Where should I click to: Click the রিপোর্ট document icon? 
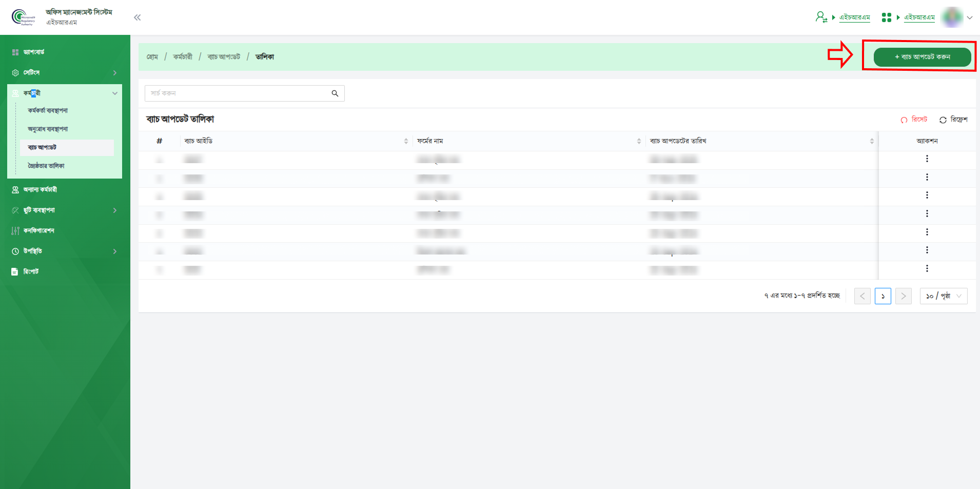point(15,272)
